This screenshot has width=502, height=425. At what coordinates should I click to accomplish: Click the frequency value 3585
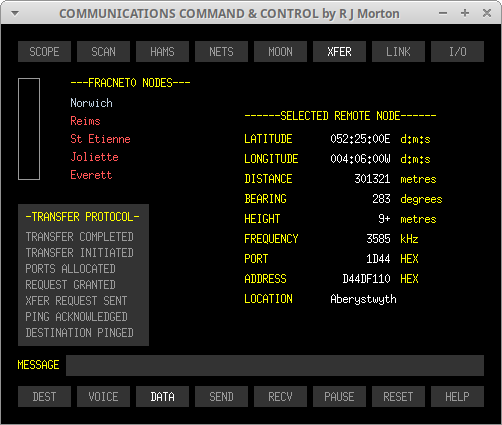click(378, 239)
